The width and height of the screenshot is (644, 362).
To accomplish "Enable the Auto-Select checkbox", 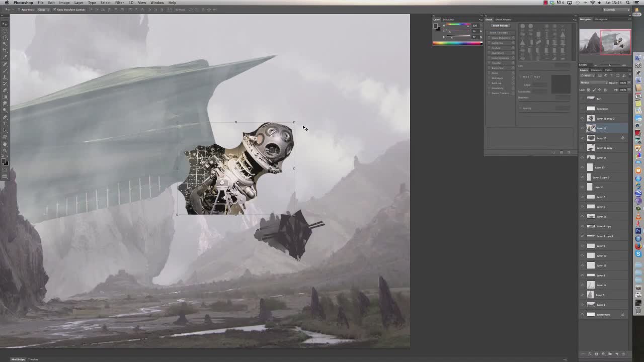I will pos(19,10).
